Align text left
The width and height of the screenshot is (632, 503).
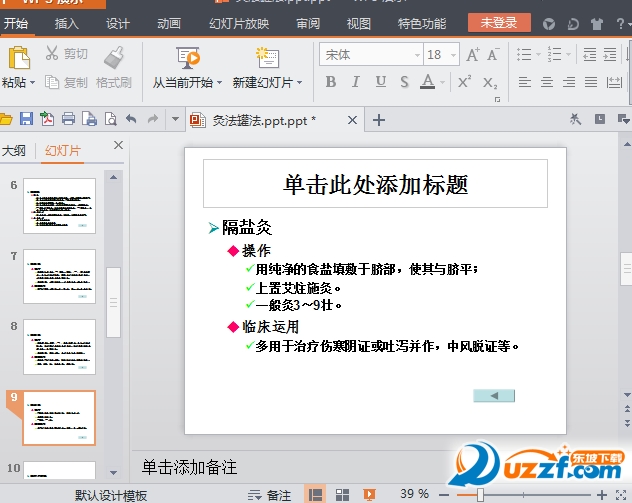click(524, 82)
